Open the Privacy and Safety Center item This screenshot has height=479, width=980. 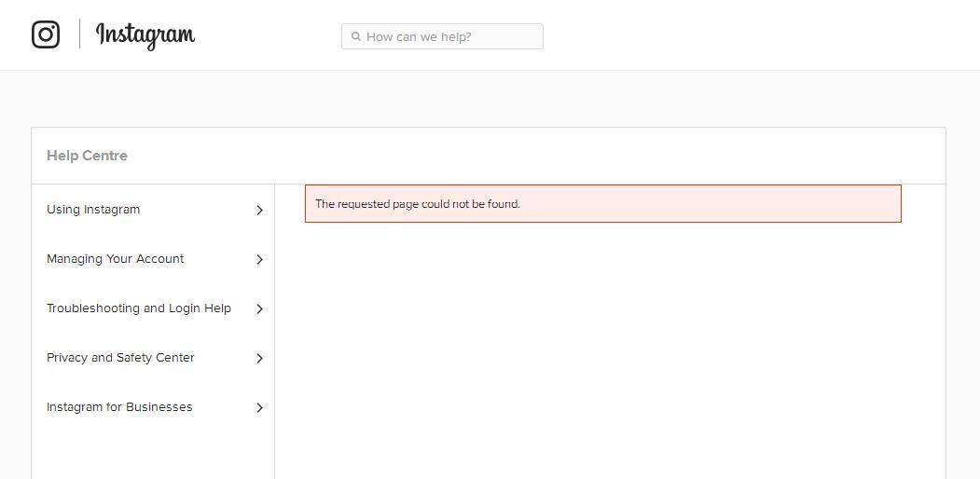(x=120, y=357)
